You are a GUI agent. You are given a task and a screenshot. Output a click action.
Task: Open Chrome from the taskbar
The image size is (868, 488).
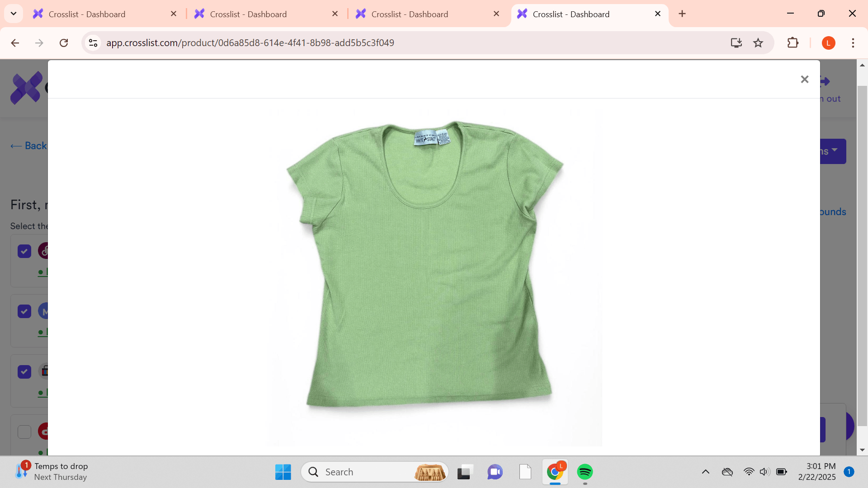click(x=555, y=472)
